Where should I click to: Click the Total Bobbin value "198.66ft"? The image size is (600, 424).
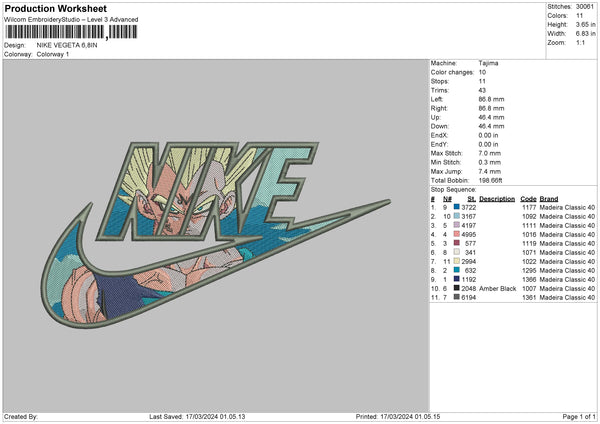490,180
